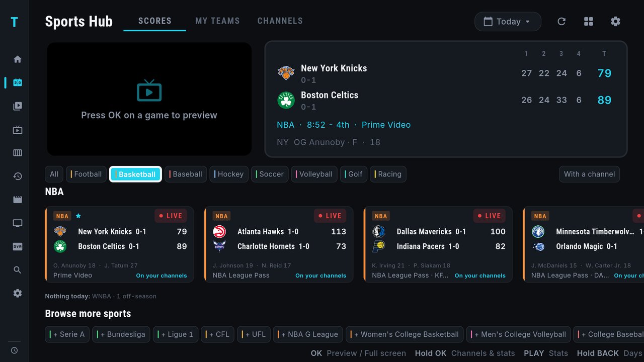Add Bundesliga to browsed sports
Viewport: 644px width, 362px height.
121,334
